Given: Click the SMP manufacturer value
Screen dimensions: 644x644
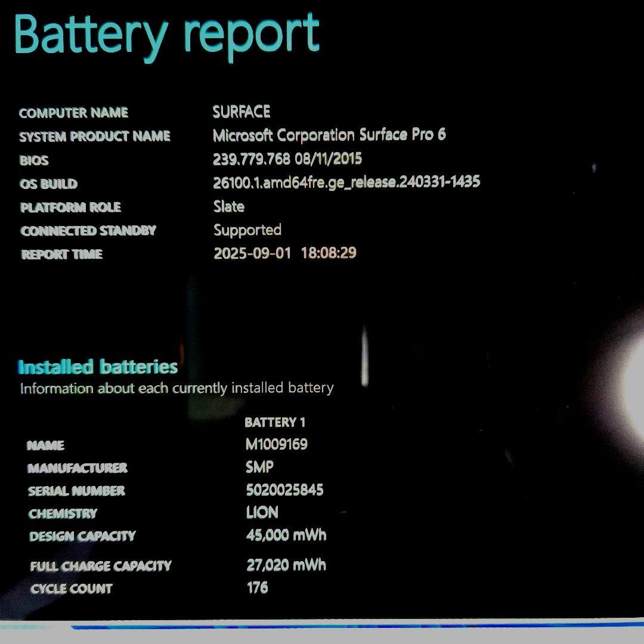Looking at the screenshot, I should [x=259, y=467].
